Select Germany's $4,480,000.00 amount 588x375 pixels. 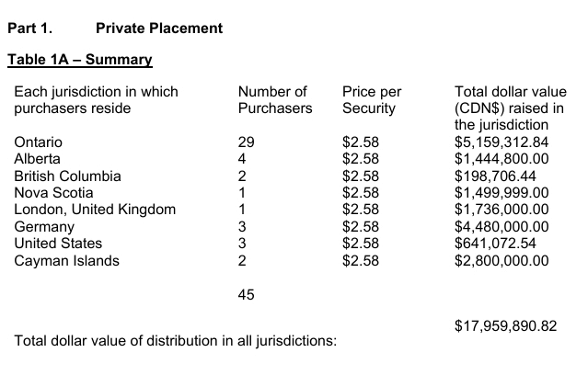click(x=502, y=226)
